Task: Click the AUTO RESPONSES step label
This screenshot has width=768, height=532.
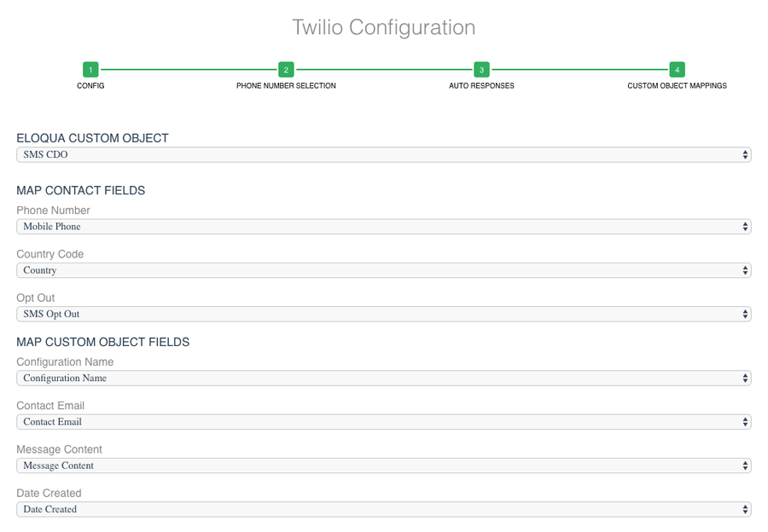Action: click(x=481, y=85)
